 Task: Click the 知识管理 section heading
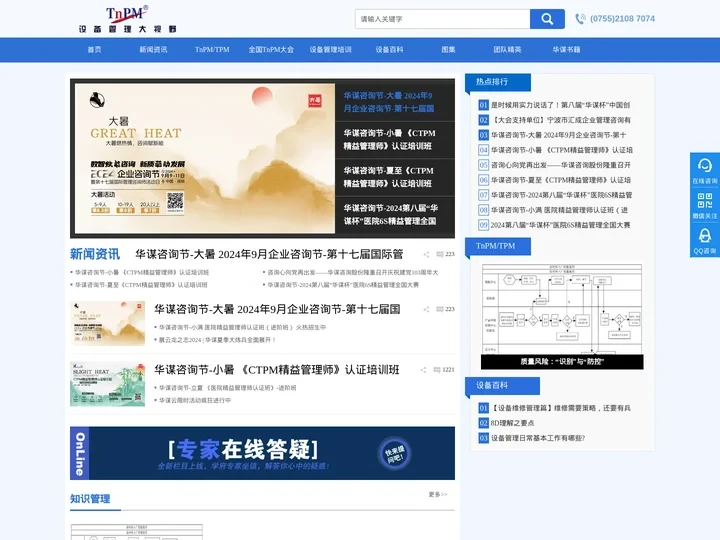(90, 499)
